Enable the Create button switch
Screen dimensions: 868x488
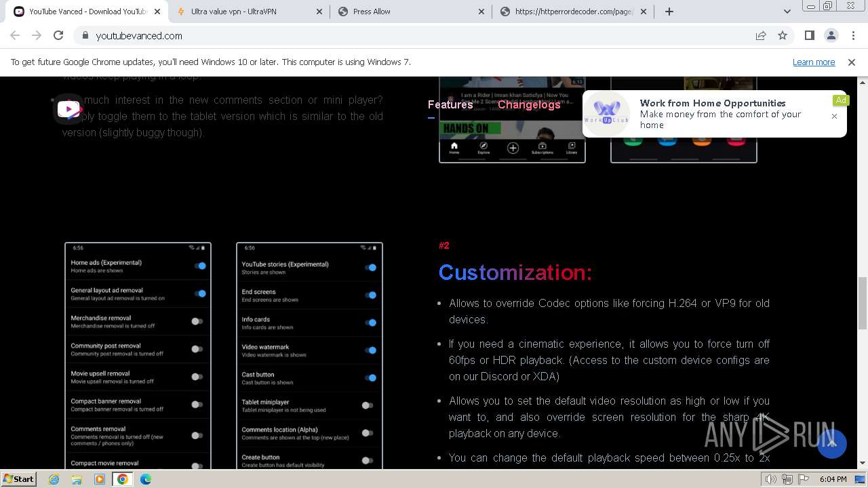pyautogui.click(x=368, y=460)
